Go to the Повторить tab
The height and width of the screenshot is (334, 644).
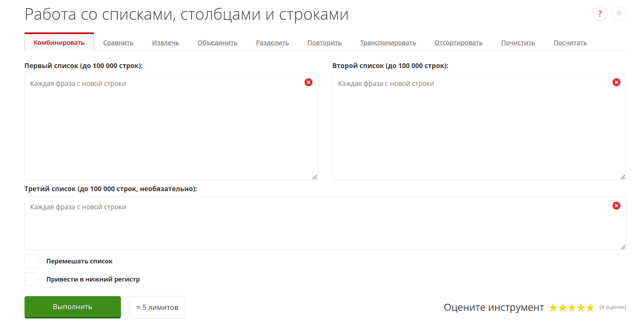tap(324, 43)
